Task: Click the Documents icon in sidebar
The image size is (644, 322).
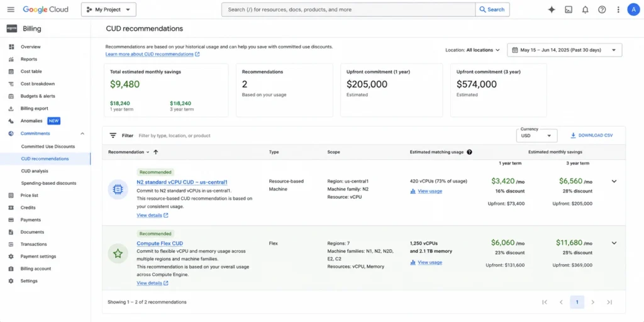Action: 11,232
